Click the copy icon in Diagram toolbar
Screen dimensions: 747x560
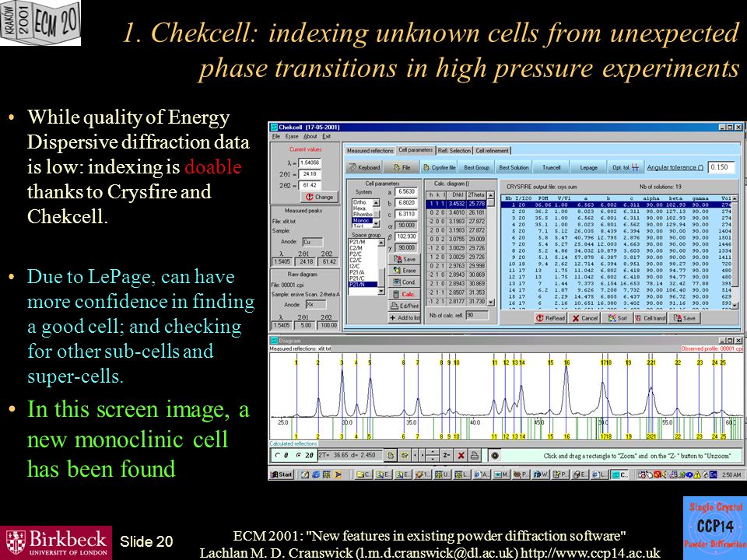[390, 456]
